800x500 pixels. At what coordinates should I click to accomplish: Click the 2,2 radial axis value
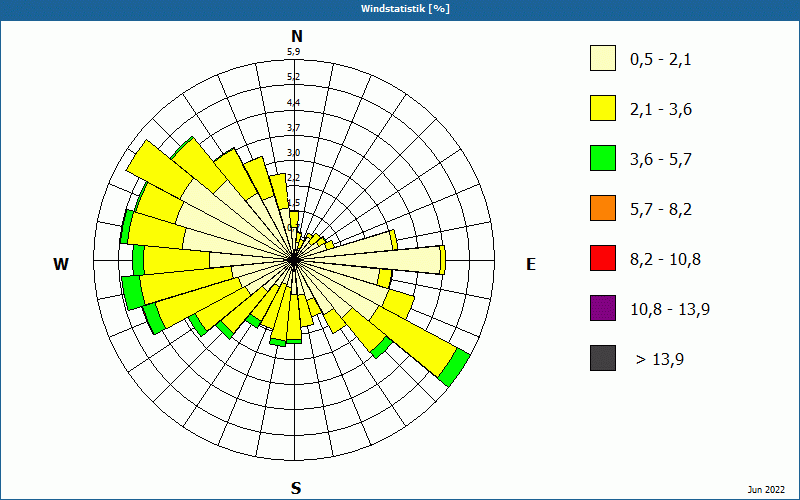[293, 178]
